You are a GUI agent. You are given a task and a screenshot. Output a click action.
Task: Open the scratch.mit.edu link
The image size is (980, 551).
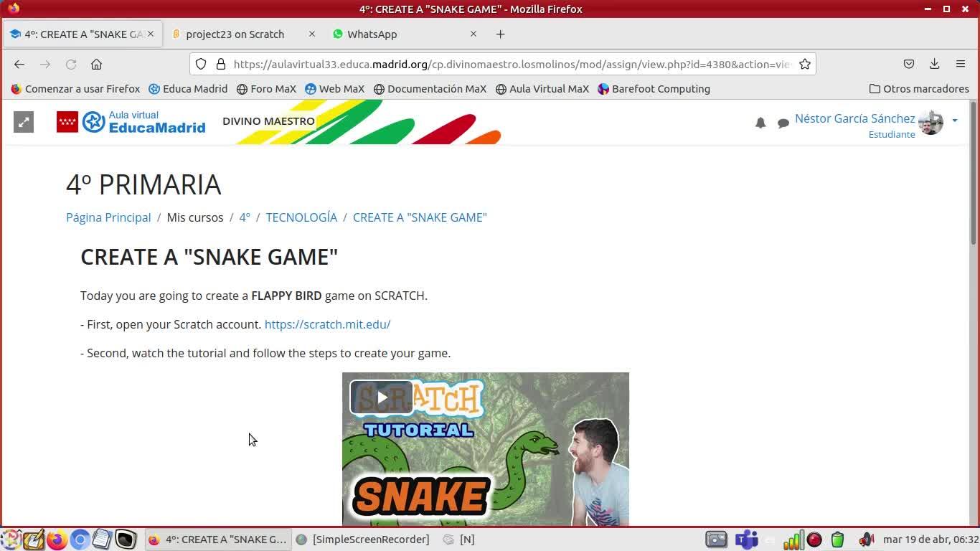tap(327, 324)
